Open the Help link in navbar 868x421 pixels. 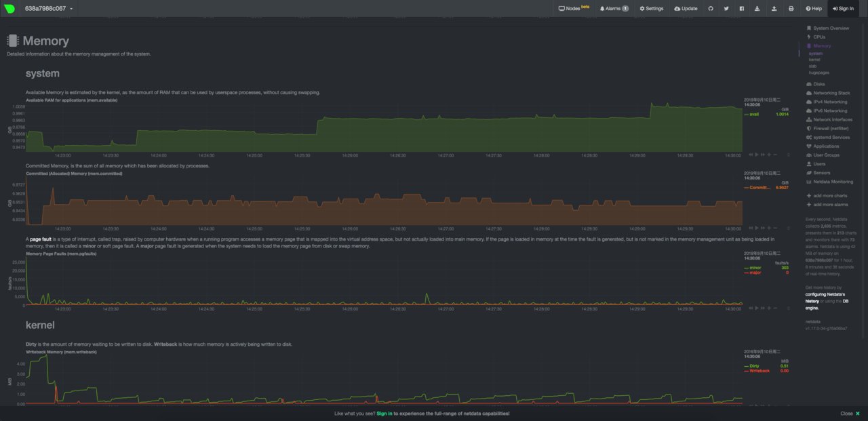[814, 9]
